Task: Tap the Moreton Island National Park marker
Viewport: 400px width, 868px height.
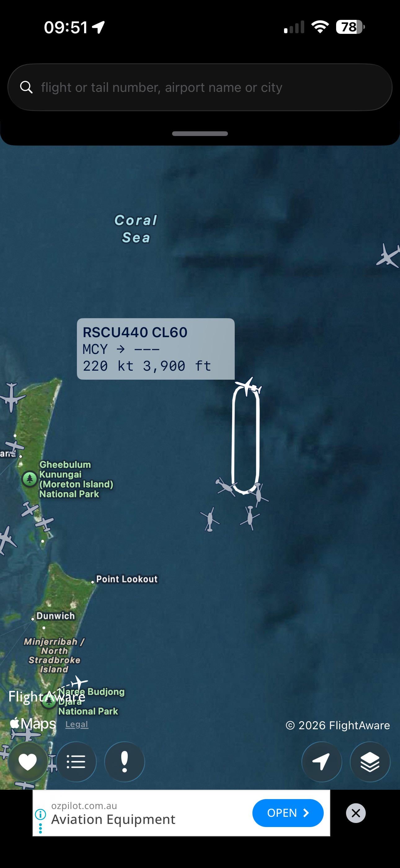Action: coord(30,479)
